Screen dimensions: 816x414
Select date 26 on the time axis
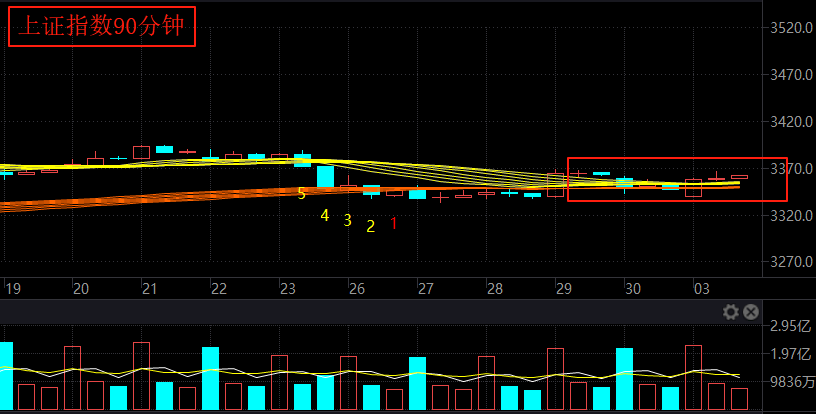pyautogui.click(x=356, y=289)
